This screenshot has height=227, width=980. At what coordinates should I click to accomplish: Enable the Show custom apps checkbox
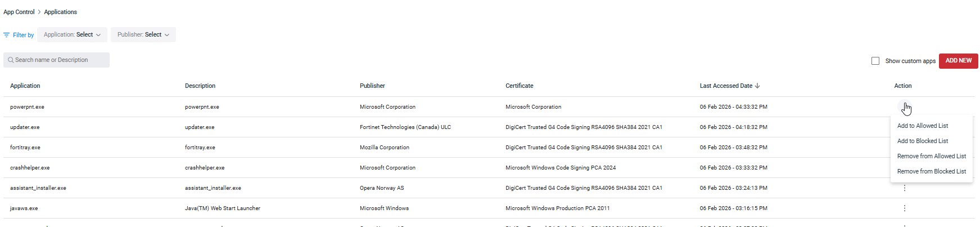point(875,61)
